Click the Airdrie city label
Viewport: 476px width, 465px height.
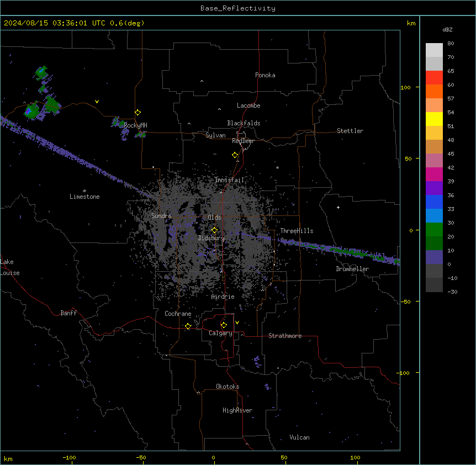pyautogui.click(x=223, y=297)
